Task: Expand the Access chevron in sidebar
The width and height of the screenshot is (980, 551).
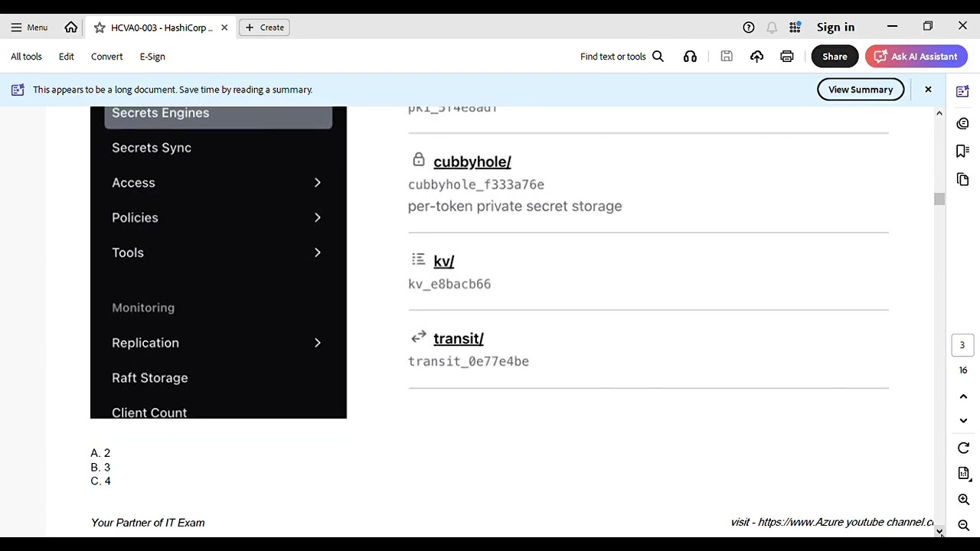Action: (318, 183)
